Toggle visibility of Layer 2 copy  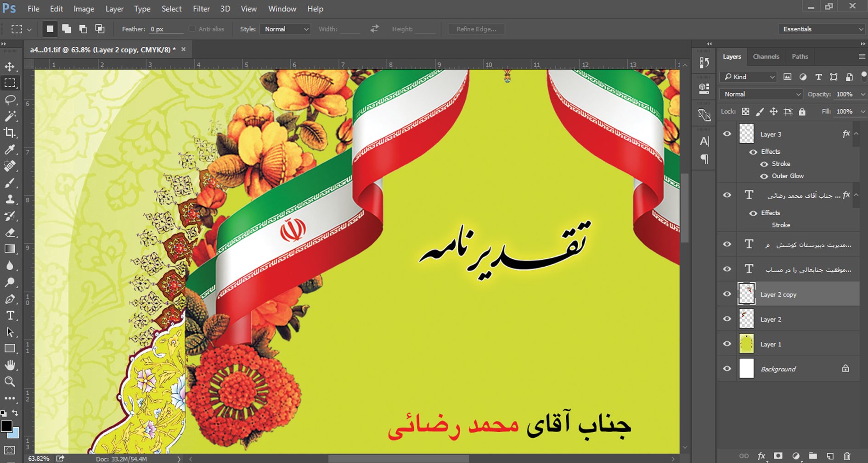(x=727, y=294)
